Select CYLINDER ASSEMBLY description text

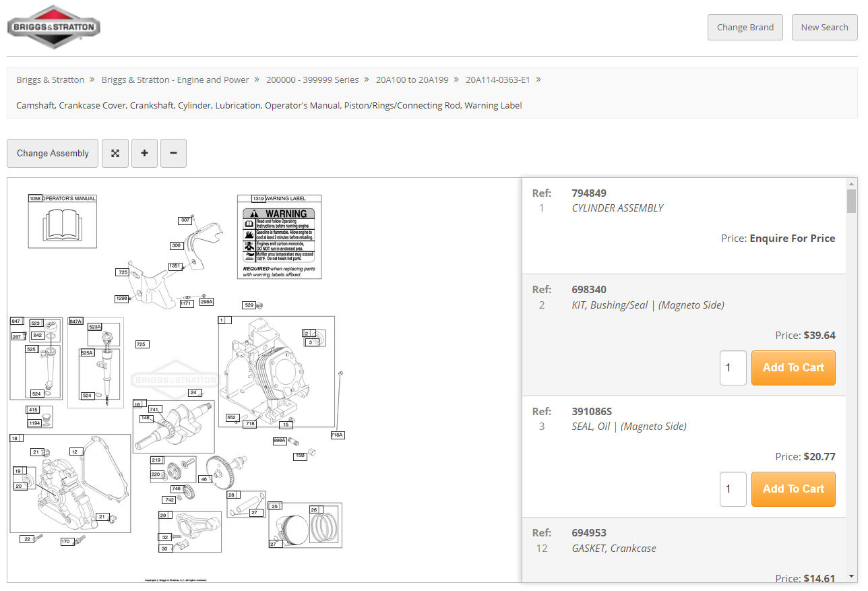click(x=617, y=208)
